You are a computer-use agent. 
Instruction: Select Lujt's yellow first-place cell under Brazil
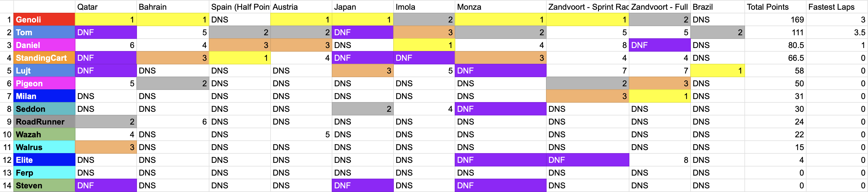point(717,70)
